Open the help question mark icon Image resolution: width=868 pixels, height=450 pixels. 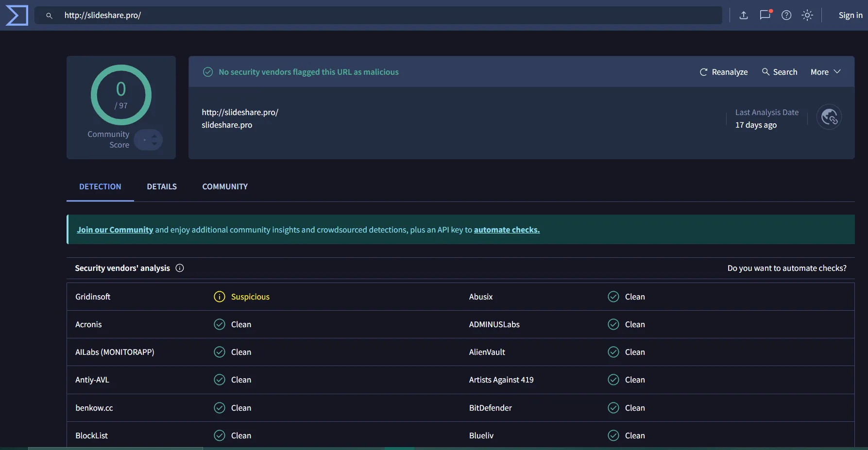pos(786,16)
